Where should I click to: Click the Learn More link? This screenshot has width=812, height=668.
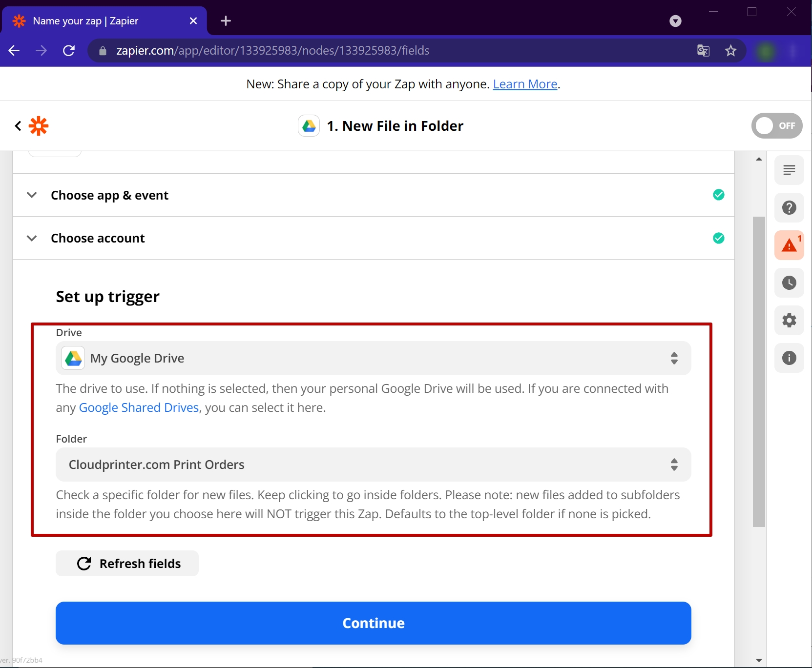tap(525, 84)
